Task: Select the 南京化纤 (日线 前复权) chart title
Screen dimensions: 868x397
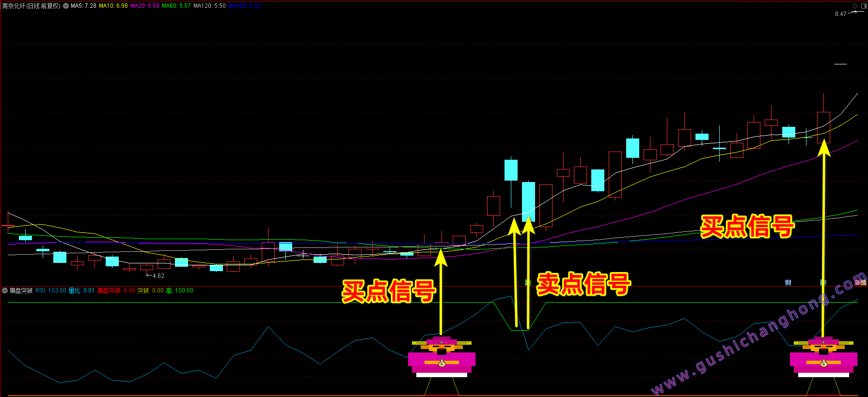Action: pyautogui.click(x=32, y=6)
